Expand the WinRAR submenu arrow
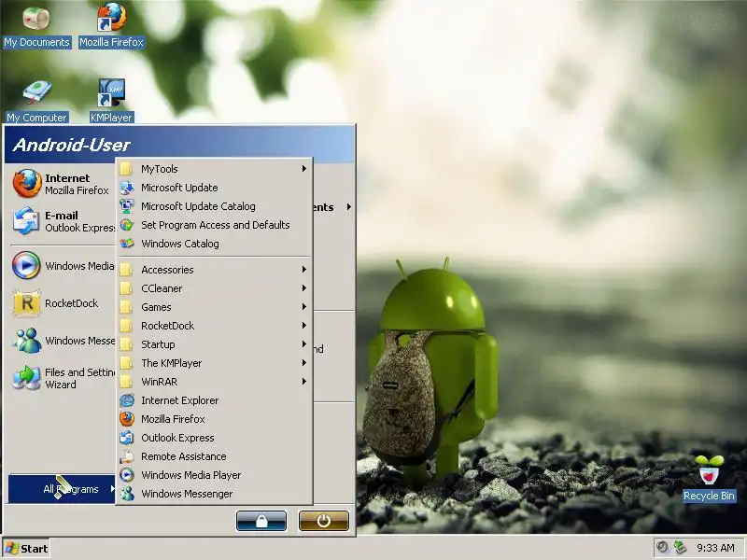 304,382
